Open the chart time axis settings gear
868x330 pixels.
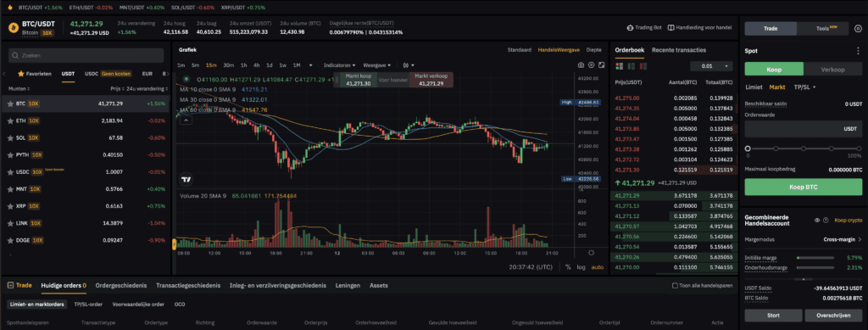(x=591, y=253)
